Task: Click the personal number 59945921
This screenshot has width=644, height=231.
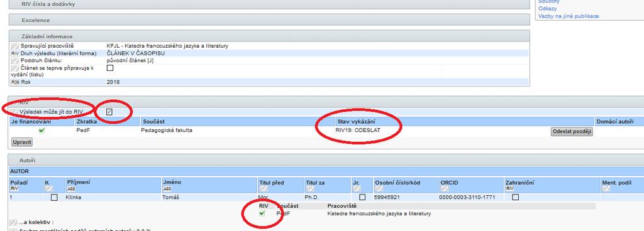Action: point(387,197)
